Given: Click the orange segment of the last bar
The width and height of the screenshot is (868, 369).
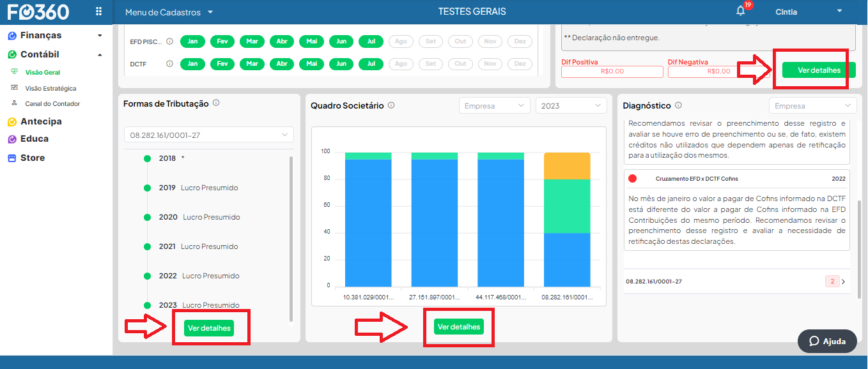Looking at the screenshot, I should click(x=567, y=166).
